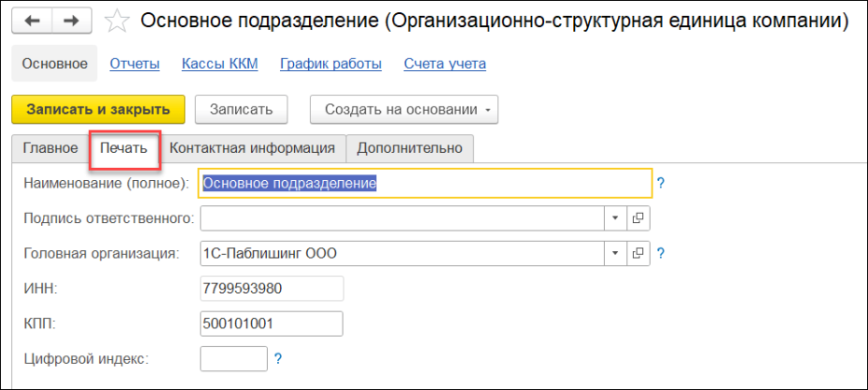Add to favorites with the star icon
The height and width of the screenshot is (390, 868).
click(117, 21)
